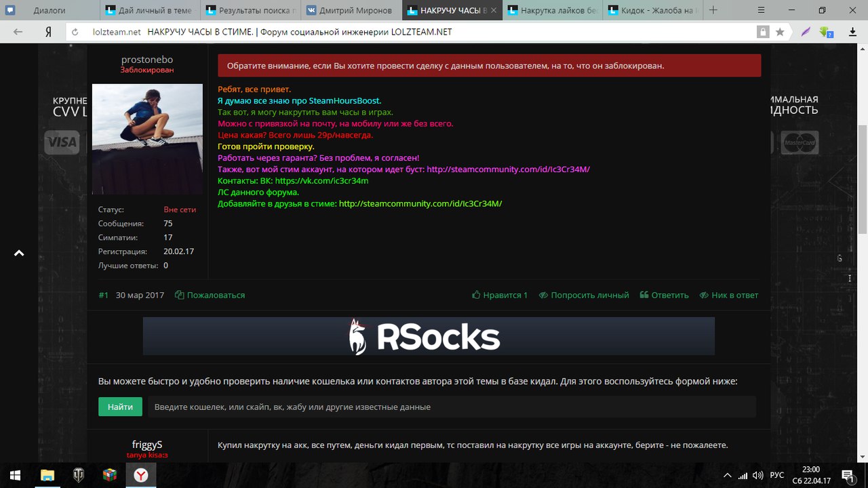Viewport: 868px width, 488px height.
Task: Click prostonebo avatar picture
Action: [x=147, y=139]
